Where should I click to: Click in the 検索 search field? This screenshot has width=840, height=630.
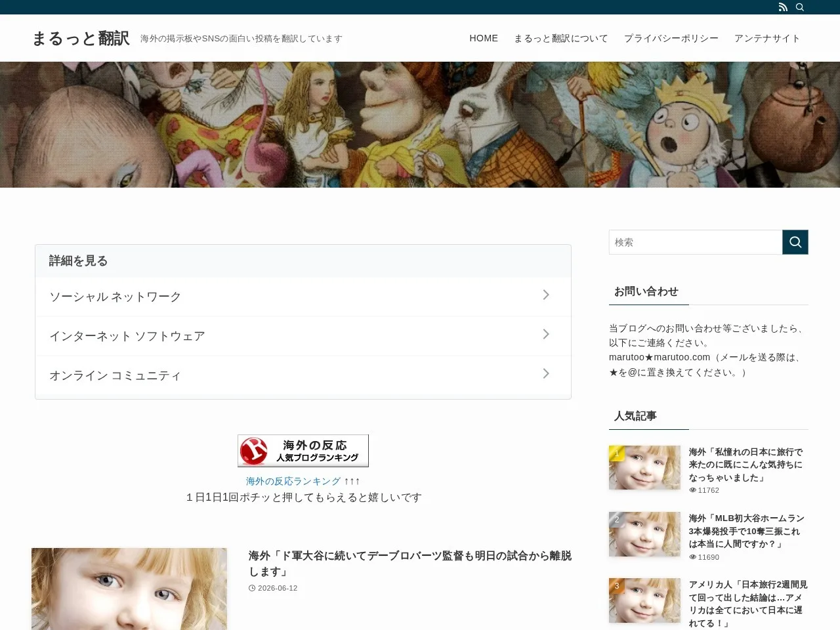tap(696, 242)
